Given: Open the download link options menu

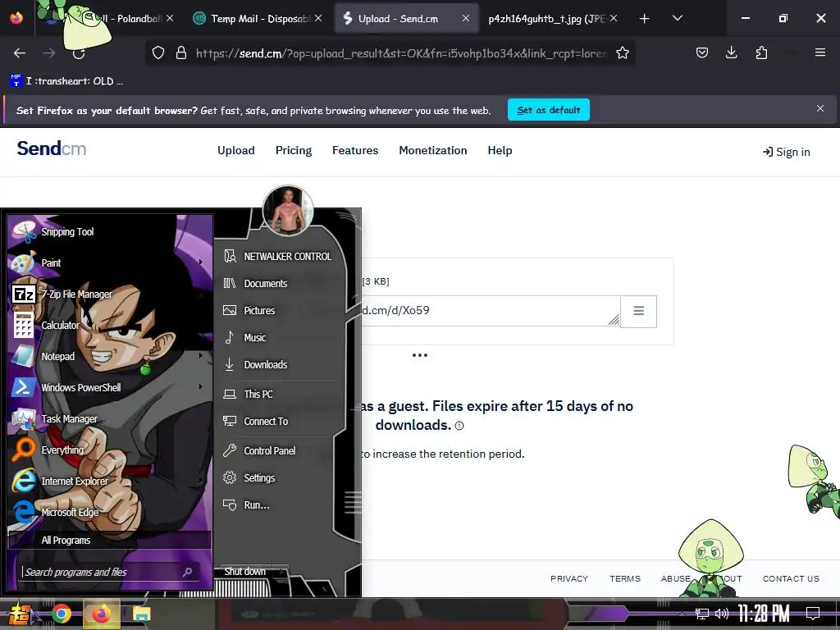Looking at the screenshot, I should click(638, 311).
